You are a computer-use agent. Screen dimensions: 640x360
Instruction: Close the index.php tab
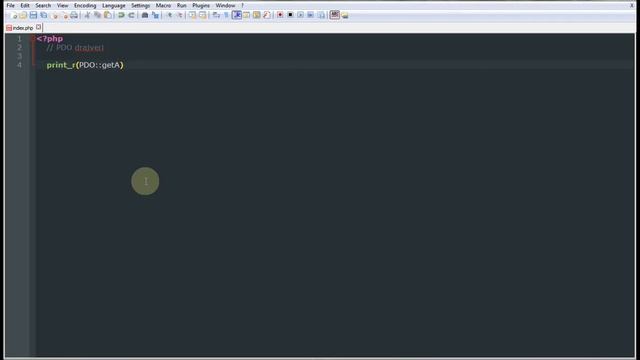(38, 27)
